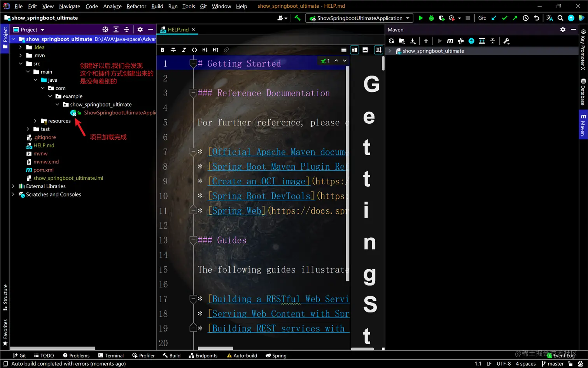
Task: Run with coverage from the main toolbar
Action: pos(441,18)
